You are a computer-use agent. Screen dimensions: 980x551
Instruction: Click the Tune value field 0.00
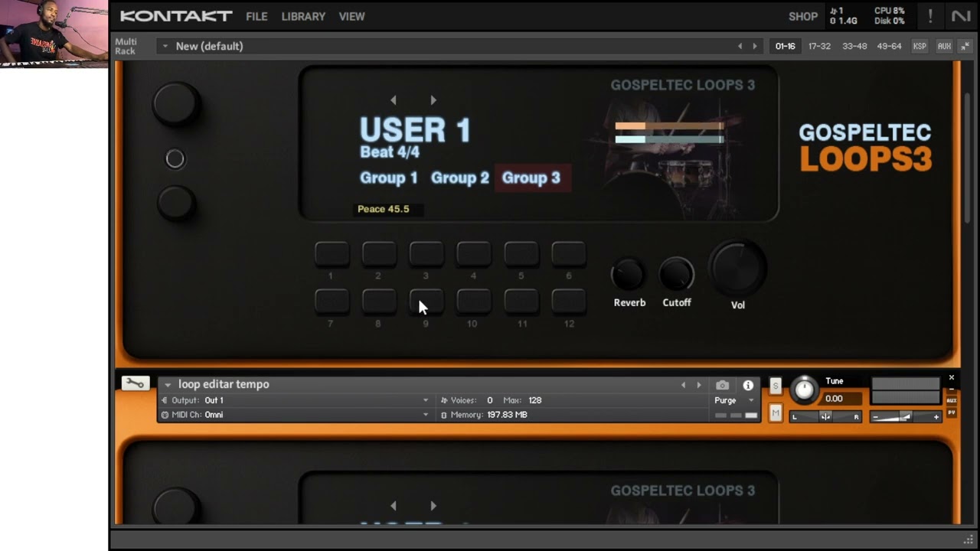pos(841,398)
